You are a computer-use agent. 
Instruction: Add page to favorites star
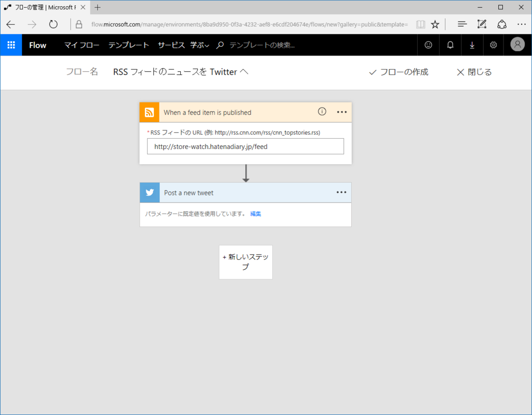435,24
